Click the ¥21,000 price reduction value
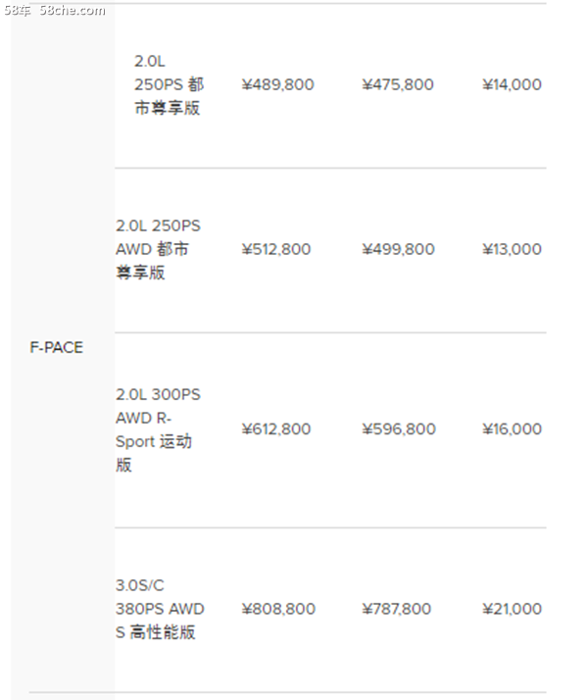The width and height of the screenshot is (588, 700). coord(512,609)
